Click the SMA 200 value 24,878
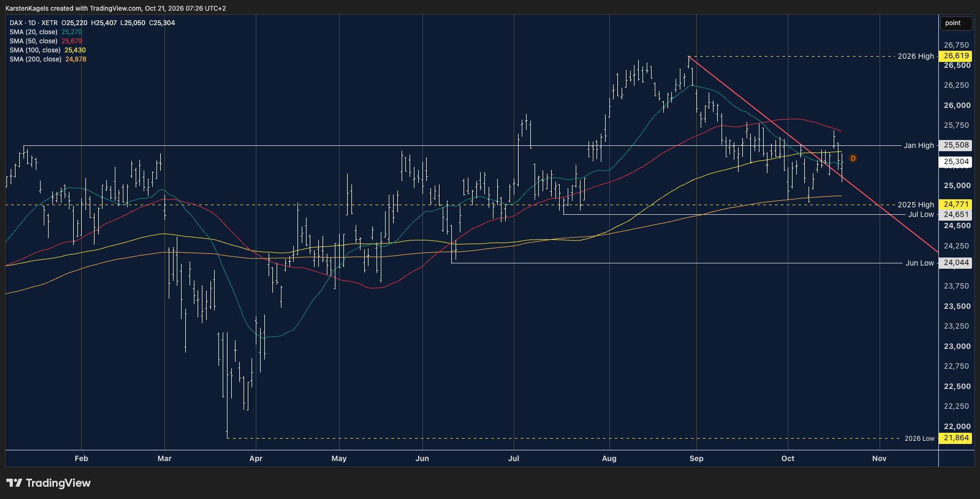 coord(76,59)
